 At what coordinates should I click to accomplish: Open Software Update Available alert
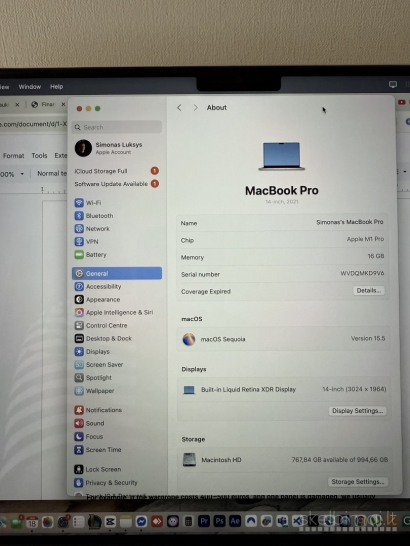(x=117, y=184)
